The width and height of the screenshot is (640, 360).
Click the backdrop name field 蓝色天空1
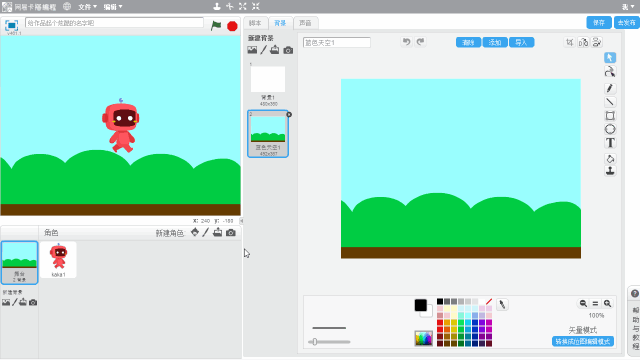[x=337, y=42]
